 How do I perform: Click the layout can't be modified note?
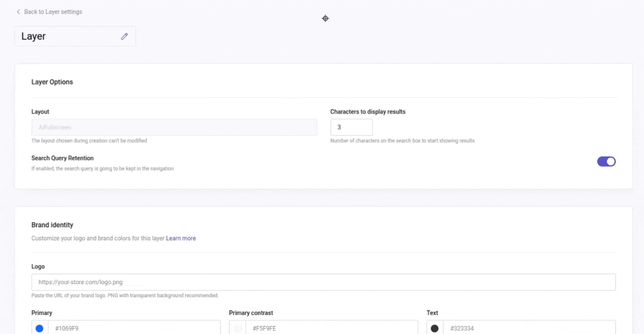89,141
